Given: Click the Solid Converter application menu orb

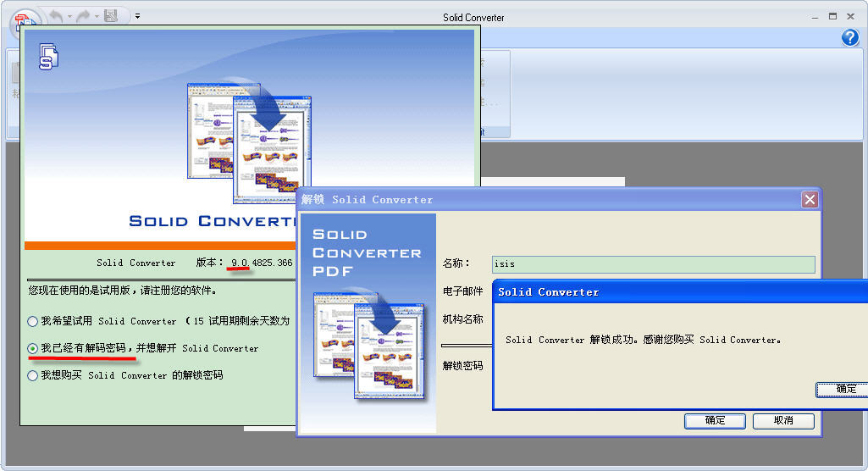Looking at the screenshot, I should coord(25,20).
